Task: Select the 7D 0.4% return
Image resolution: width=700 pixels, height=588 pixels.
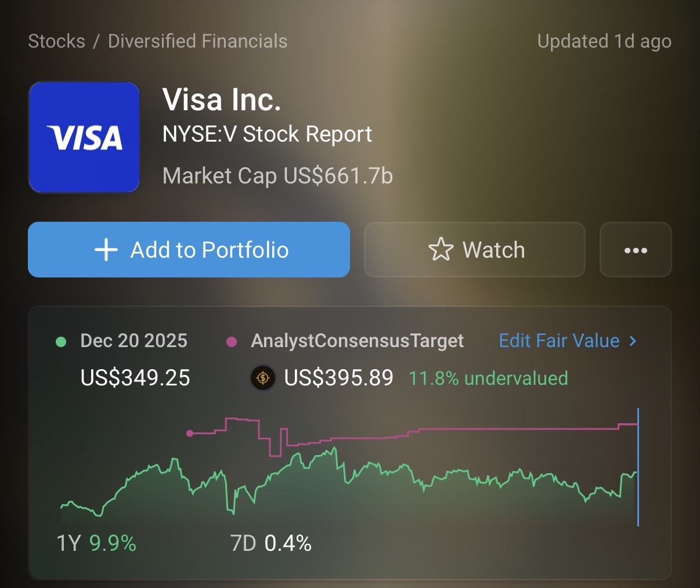Action: pyautogui.click(x=271, y=543)
